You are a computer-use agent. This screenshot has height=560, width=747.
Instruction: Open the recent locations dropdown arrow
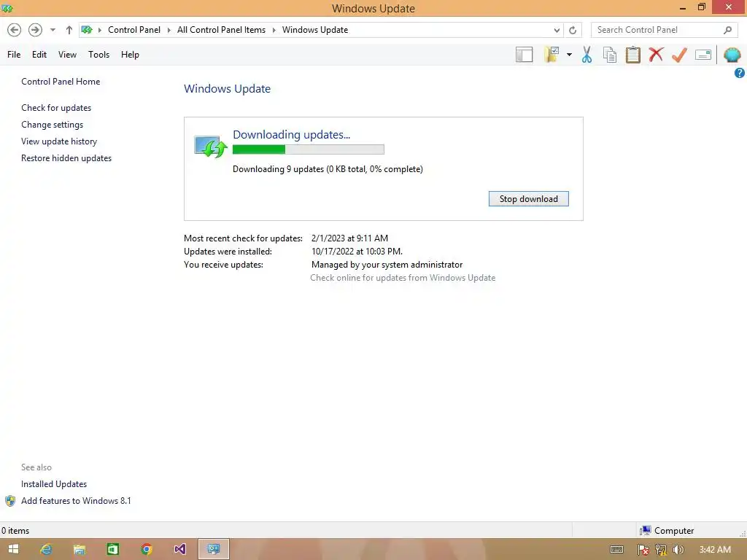(53, 30)
